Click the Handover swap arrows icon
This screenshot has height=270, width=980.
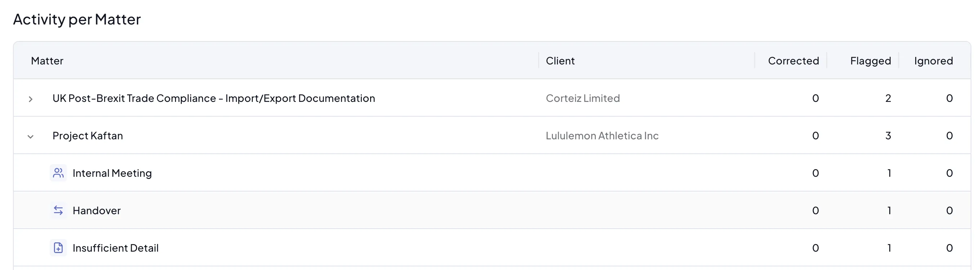tap(58, 210)
